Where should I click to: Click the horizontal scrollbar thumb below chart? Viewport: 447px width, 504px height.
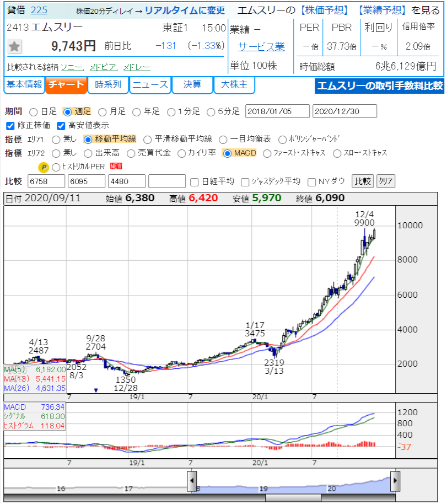[x=293, y=498]
